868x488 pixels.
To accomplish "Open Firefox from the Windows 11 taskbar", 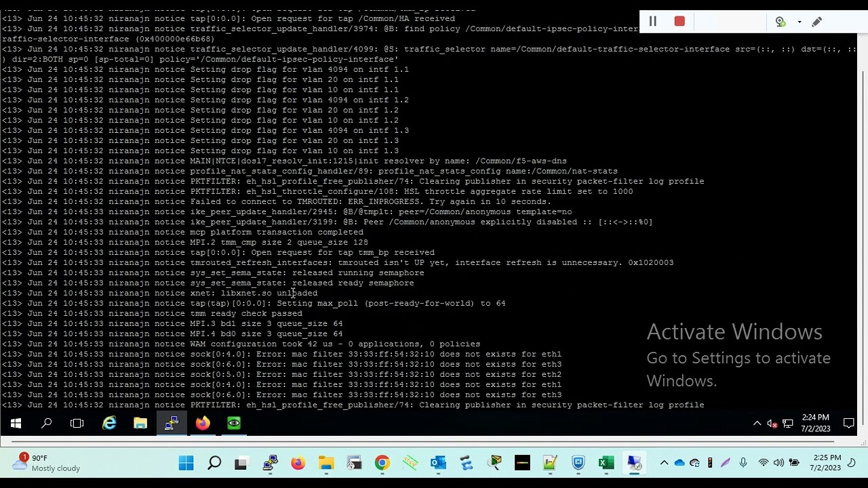I will [298, 464].
